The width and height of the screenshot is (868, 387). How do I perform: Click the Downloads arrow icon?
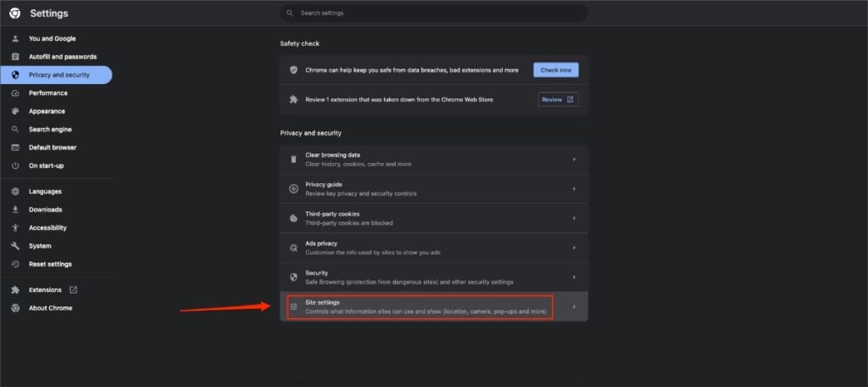coord(15,210)
